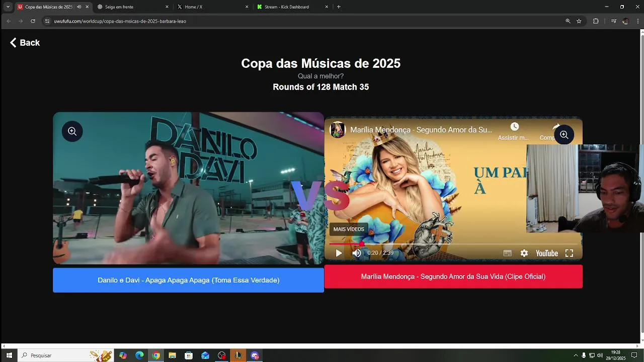Open the Chrome profile avatar
644x362 pixels.
[x=625, y=21]
